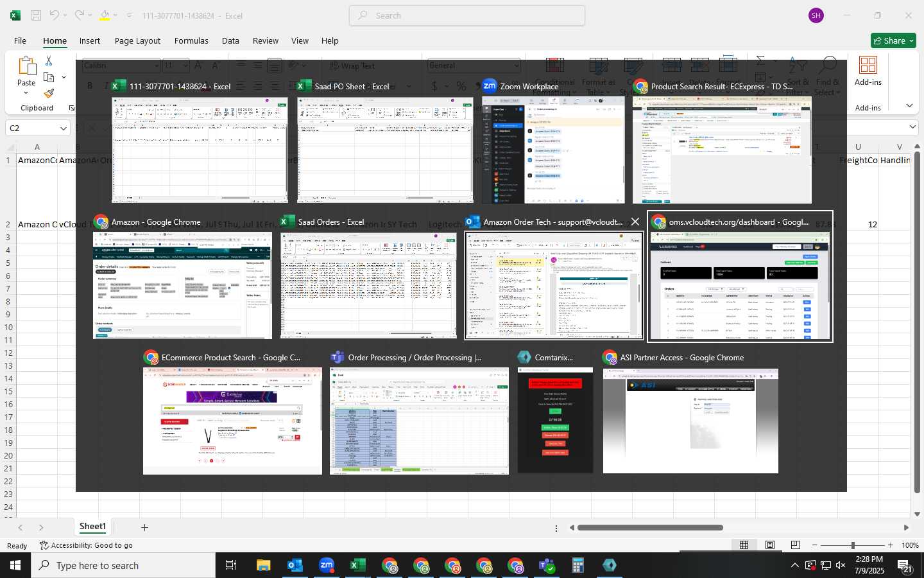
Task: Click the Save icon in Excel title bar
Action: click(x=36, y=15)
